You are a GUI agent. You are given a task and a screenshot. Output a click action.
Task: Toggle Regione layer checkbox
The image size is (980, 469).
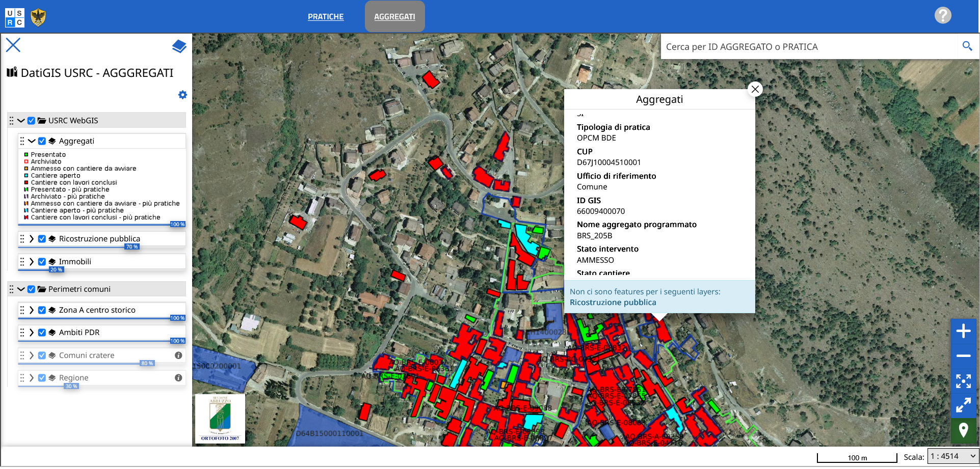(x=42, y=378)
